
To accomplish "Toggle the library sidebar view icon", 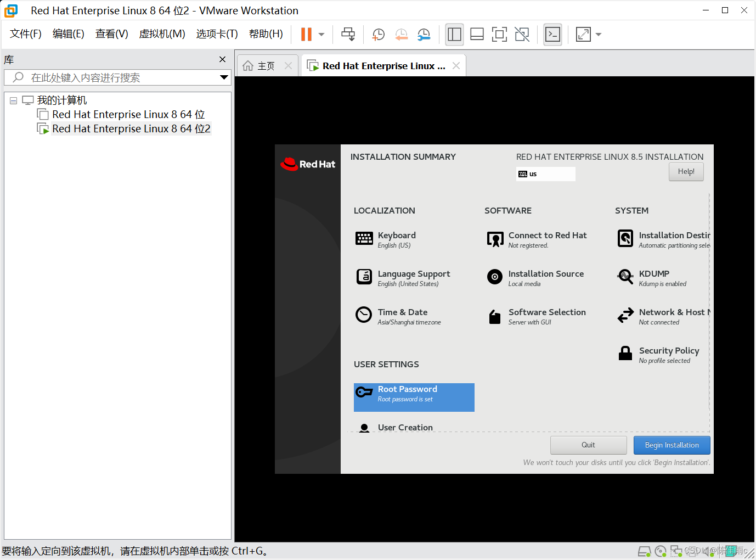I will 454,34.
